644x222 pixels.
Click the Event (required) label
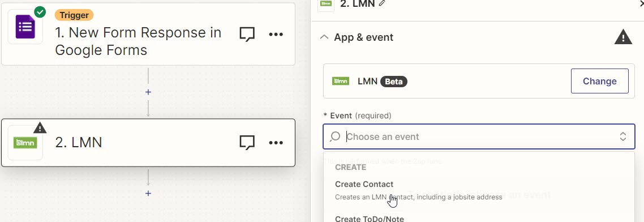click(357, 116)
